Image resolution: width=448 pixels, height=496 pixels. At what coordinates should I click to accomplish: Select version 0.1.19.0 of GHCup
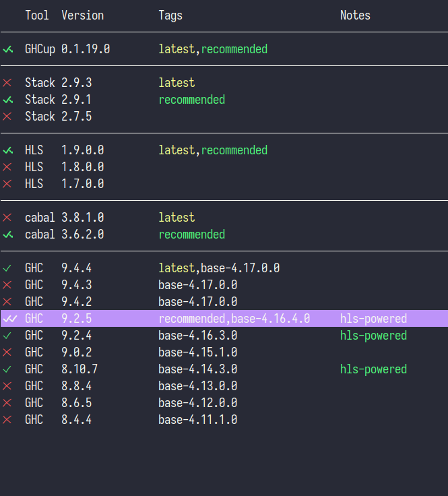tap(86, 49)
